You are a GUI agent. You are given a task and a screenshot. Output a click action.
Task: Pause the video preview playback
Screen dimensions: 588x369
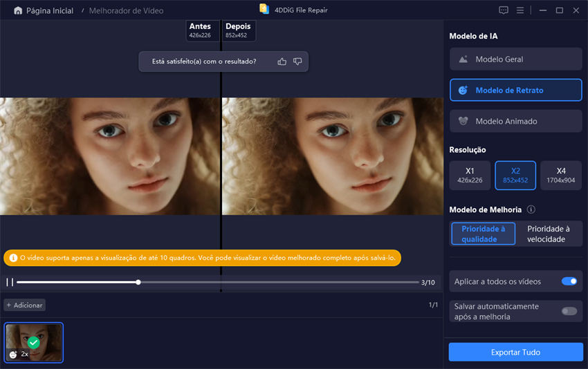10,282
